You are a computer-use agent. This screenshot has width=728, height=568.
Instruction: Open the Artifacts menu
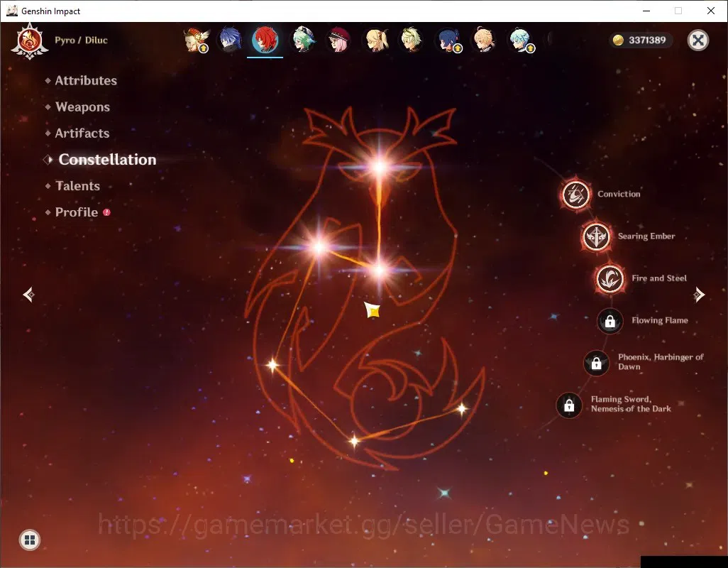[x=82, y=133]
